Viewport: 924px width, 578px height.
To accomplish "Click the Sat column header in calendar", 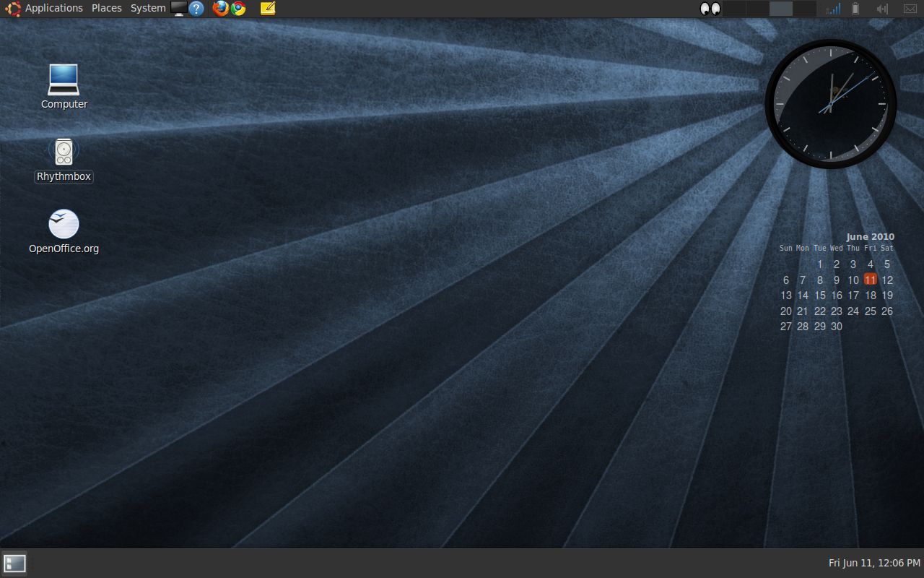I will point(887,248).
